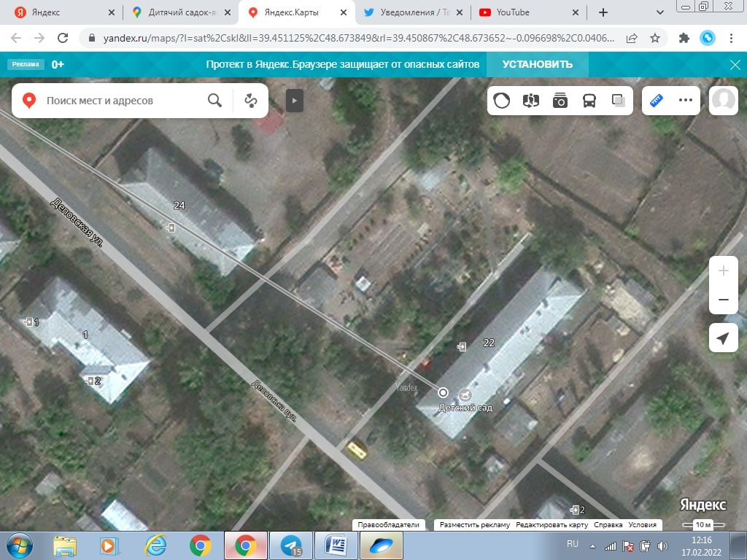Click the magnifying glass search icon
The height and width of the screenshot is (560, 747).
coord(214,101)
